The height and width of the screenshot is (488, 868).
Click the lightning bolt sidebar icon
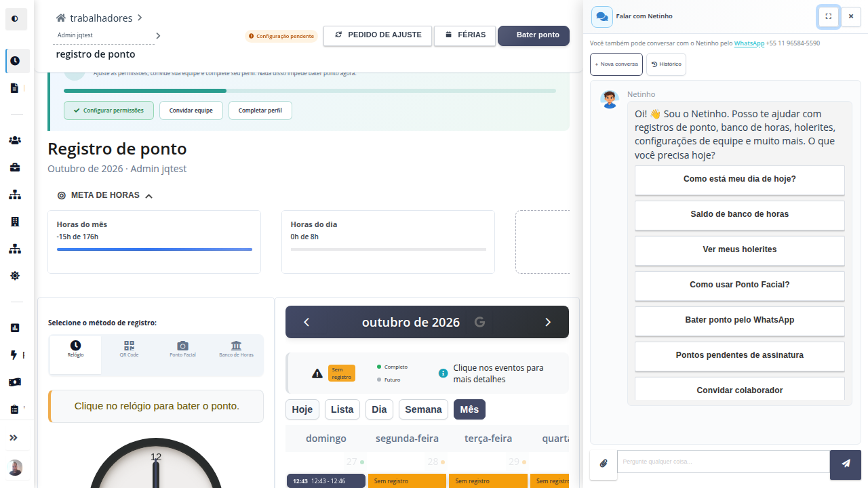coord(15,355)
